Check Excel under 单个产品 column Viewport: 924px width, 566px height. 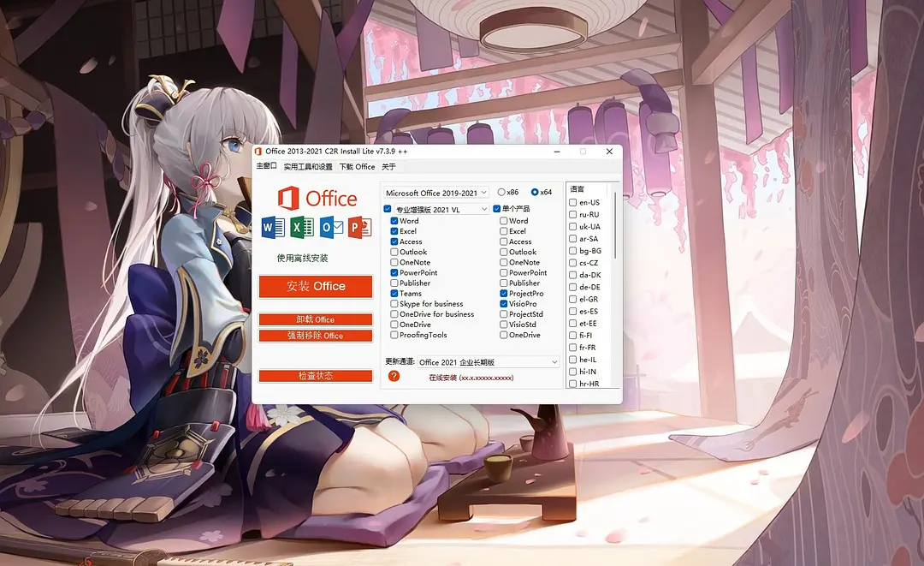(504, 231)
